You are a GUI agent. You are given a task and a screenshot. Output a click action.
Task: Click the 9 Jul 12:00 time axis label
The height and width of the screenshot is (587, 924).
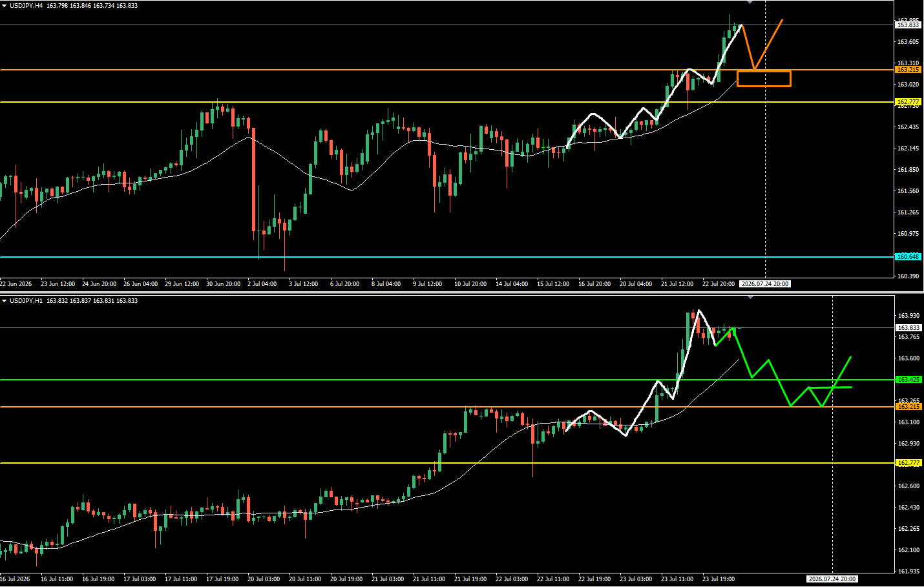pyautogui.click(x=428, y=284)
